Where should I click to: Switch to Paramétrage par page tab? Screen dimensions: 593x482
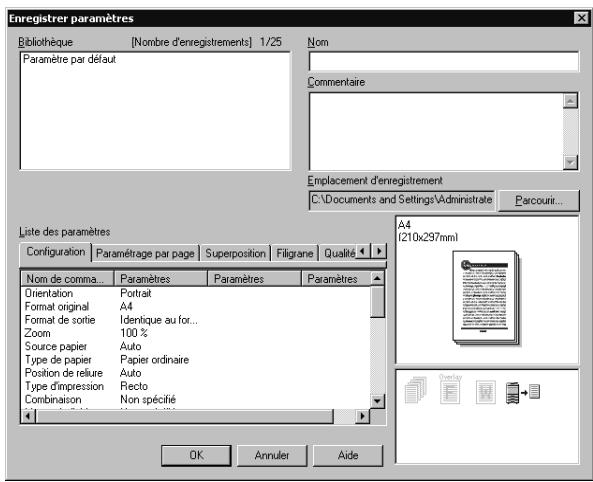(x=145, y=253)
